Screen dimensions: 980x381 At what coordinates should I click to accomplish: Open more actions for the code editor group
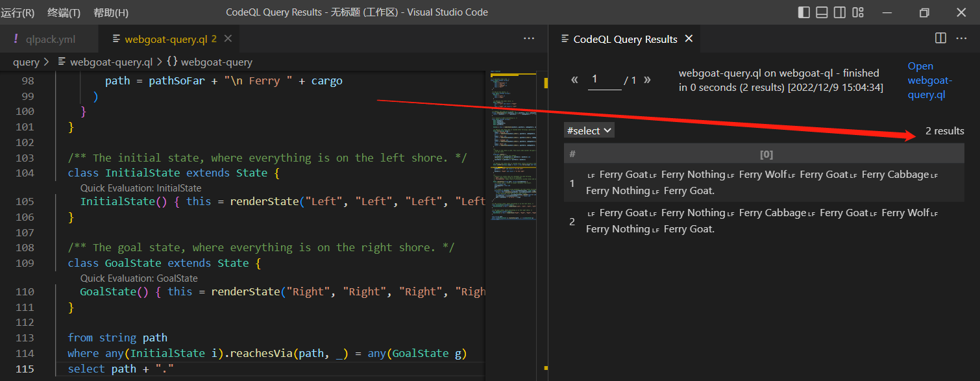(x=529, y=38)
